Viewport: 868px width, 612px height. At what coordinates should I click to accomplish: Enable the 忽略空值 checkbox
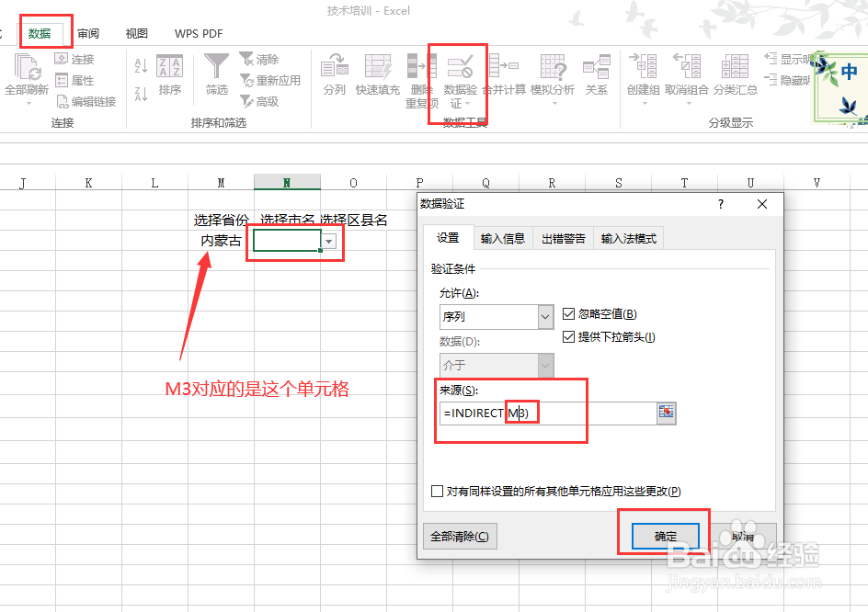[570, 312]
